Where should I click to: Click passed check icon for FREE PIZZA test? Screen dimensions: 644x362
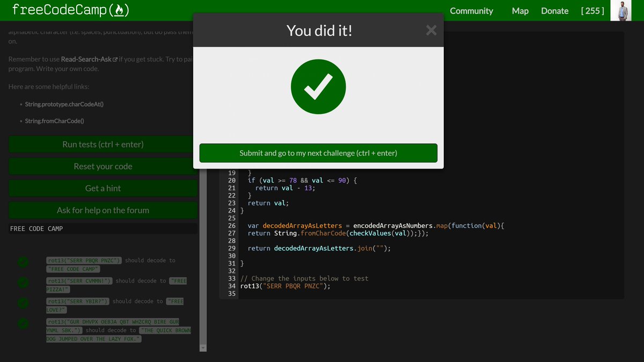23,283
